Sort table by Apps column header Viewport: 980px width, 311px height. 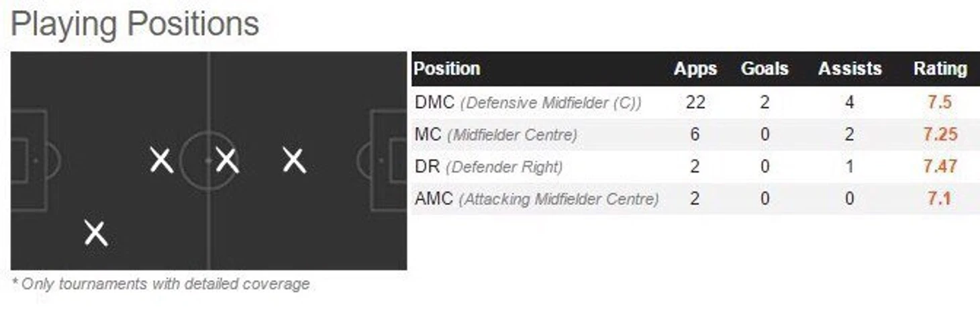click(x=695, y=69)
